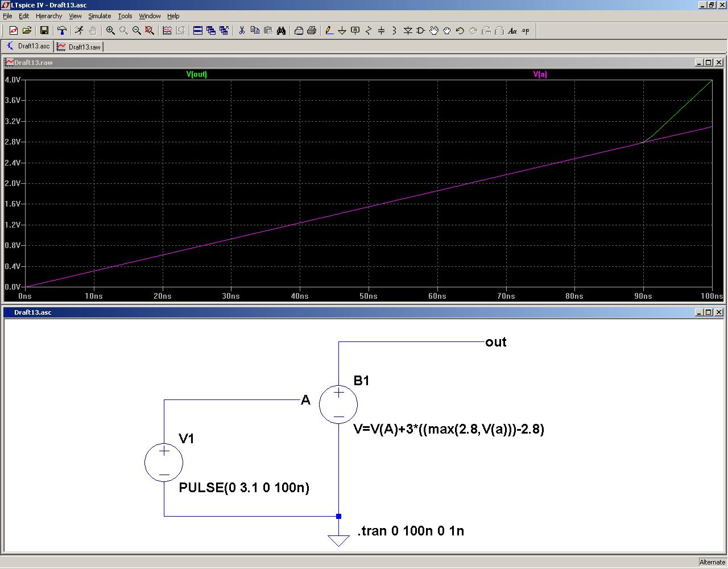This screenshot has width=728, height=569.
Task: Save the current file
Action: (x=44, y=31)
